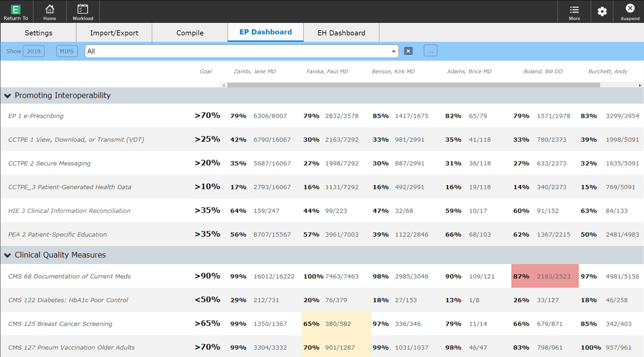Click the 957/961 value for Burchett CMS 127
644x357 pixels.
click(618, 348)
